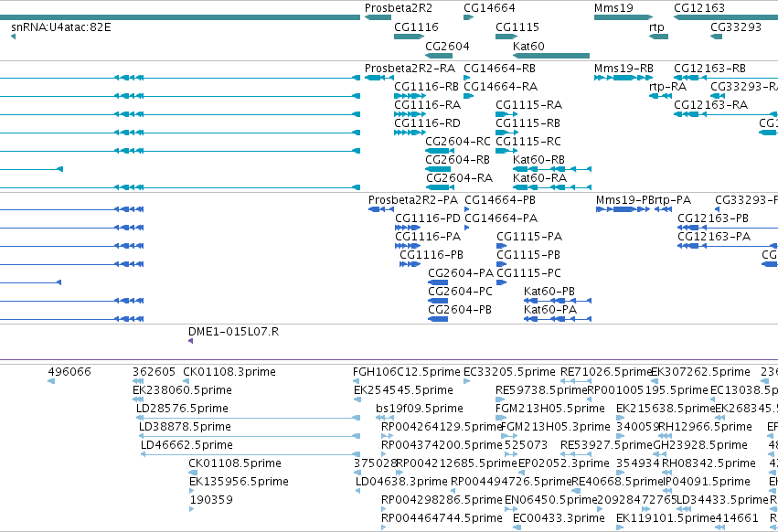778x532 pixels.
Task: Click EST label RP004464744.5prime
Action: (442, 518)
